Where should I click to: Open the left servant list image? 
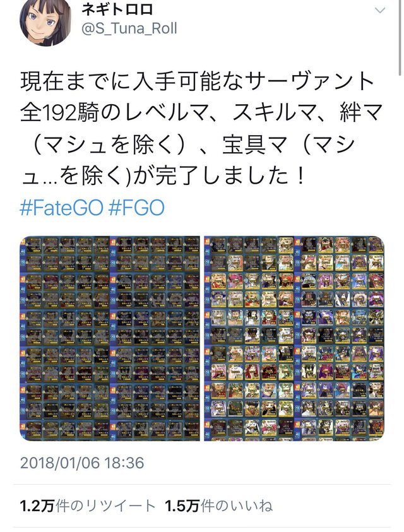pyautogui.click(x=110, y=338)
